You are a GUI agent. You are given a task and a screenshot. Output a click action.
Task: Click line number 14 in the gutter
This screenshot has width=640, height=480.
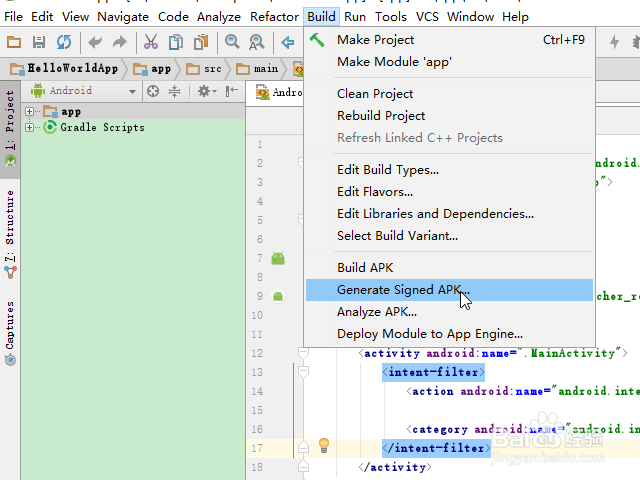pyautogui.click(x=257, y=391)
